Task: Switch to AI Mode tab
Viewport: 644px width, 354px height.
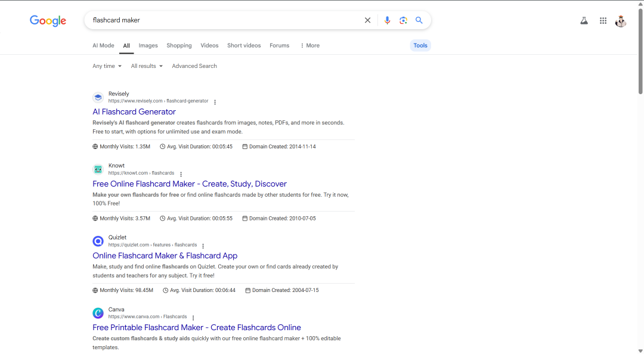Action: click(x=103, y=45)
